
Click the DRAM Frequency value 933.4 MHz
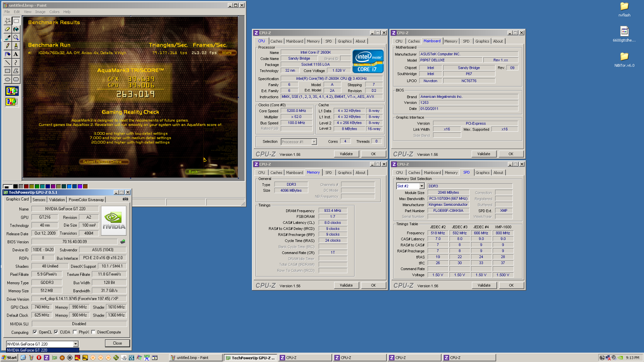coord(332,211)
